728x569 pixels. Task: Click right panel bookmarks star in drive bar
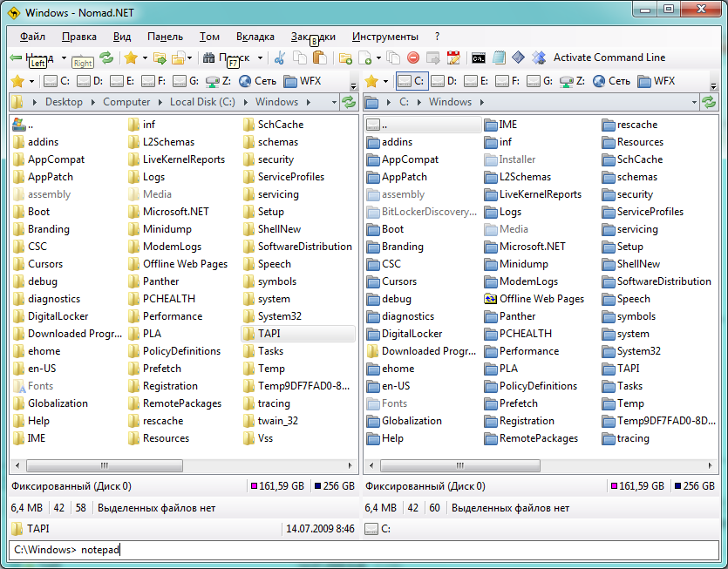point(371,81)
